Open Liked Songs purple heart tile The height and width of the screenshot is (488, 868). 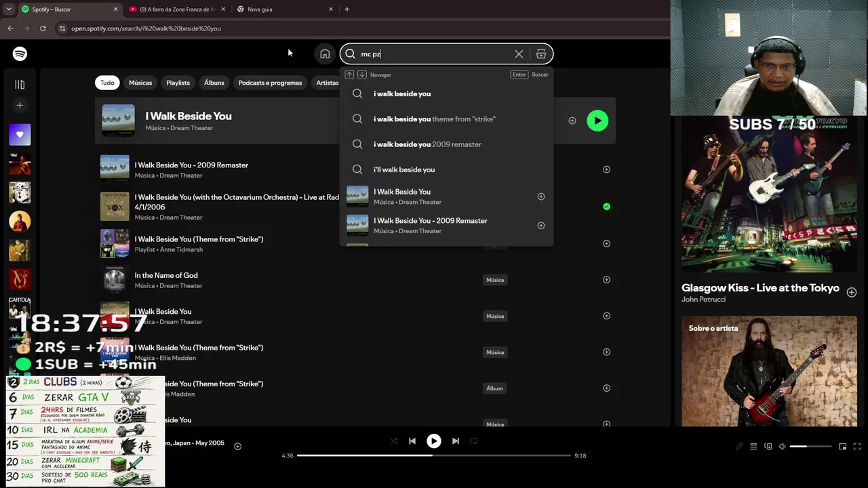20,134
